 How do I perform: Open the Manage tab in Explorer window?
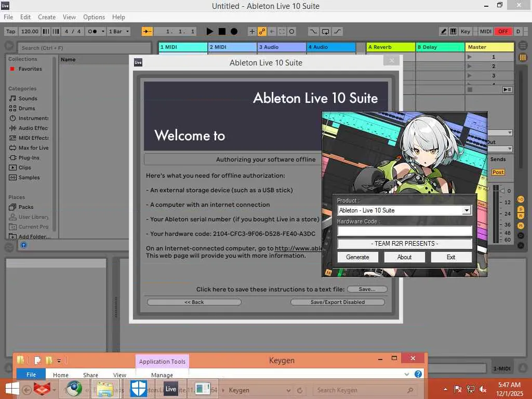(x=162, y=375)
